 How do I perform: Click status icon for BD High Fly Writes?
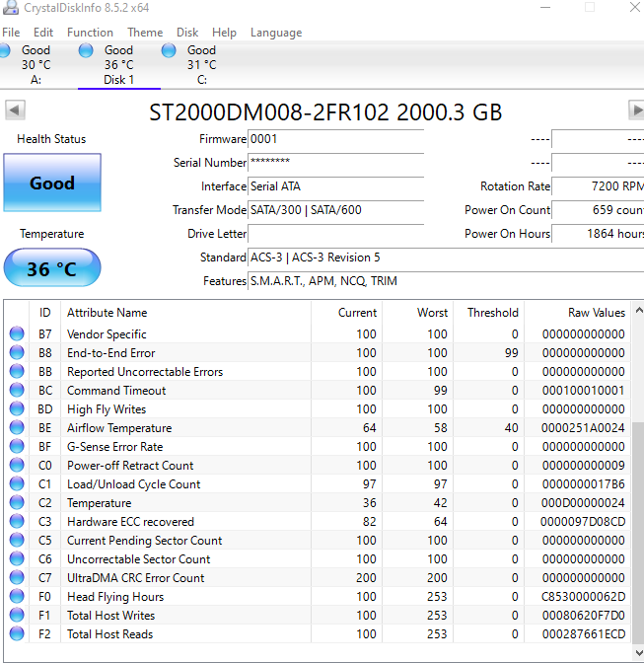point(17,408)
